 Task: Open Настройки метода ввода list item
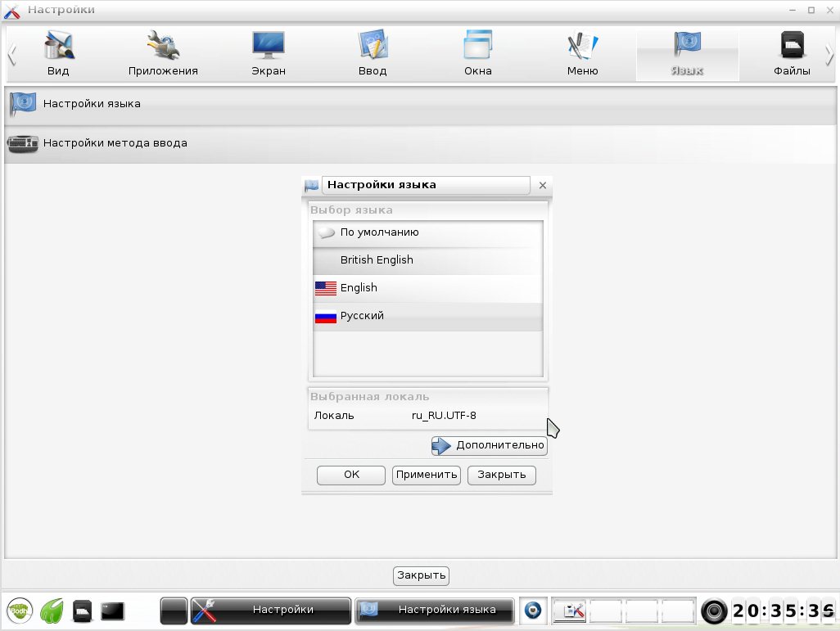115,143
